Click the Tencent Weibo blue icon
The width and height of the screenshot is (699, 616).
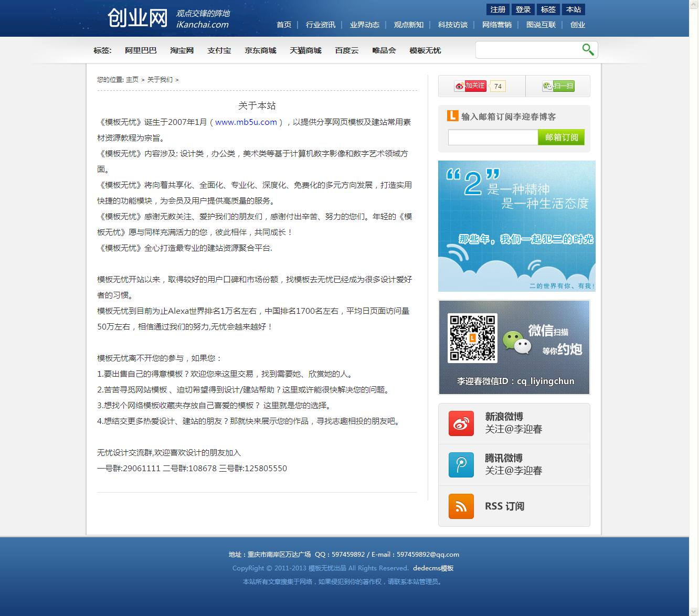(461, 465)
